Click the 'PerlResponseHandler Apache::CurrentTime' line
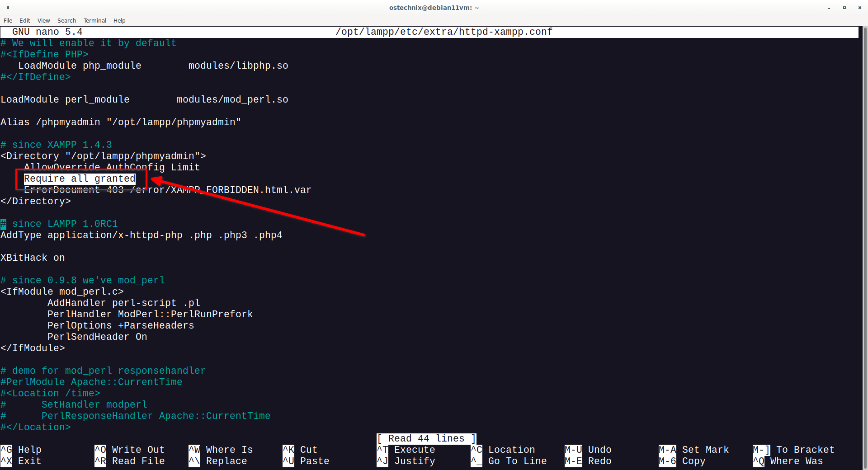Screen dimensions: 868x470 (x=136, y=416)
